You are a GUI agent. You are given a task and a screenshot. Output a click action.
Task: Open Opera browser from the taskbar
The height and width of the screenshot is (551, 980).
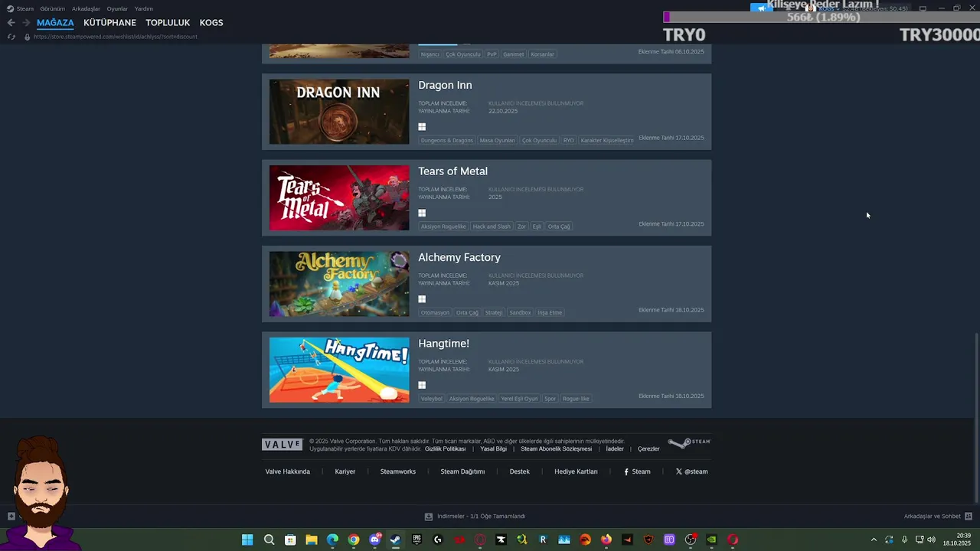pyautogui.click(x=733, y=540)
